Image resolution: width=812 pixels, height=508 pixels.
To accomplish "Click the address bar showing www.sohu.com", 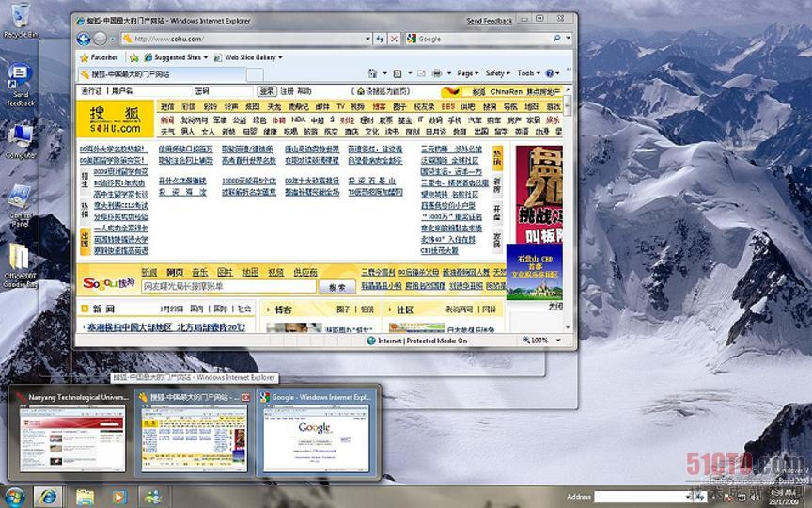I will (242, 39).
